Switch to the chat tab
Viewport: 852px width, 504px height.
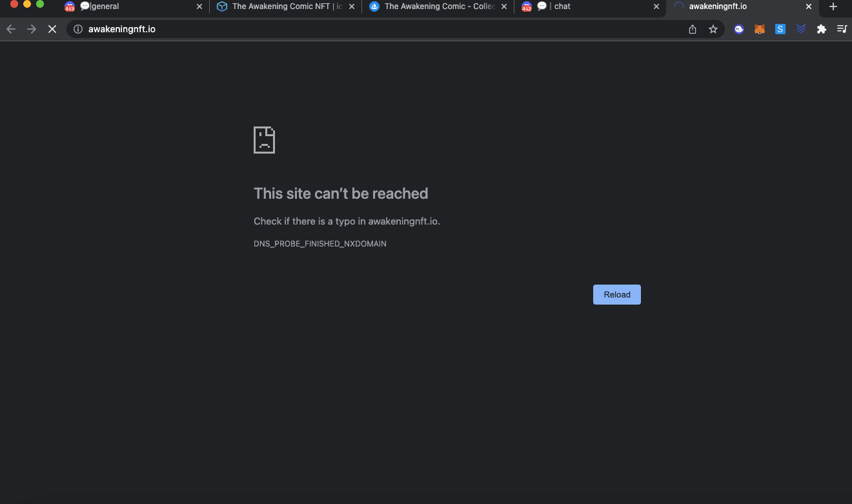coord(587,6)
